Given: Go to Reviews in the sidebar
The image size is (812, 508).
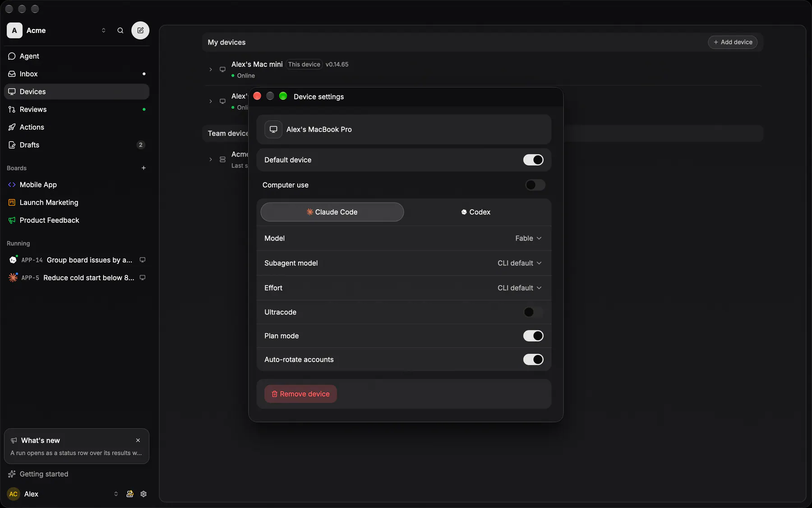Looking at the screenshot, I should tap(77, 110).
